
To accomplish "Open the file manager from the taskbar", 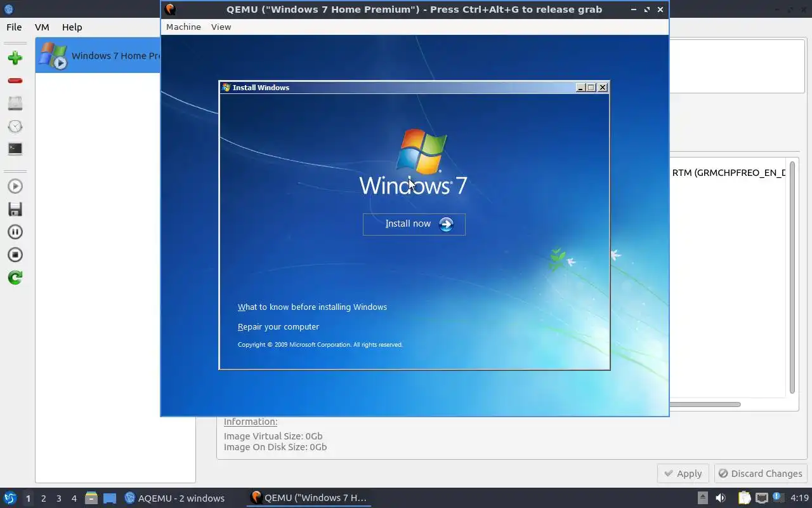I will [91, 498].
